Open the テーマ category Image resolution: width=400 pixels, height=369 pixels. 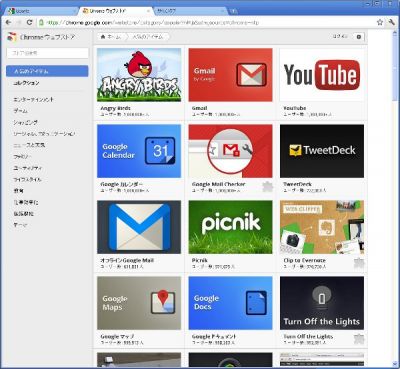click(20, 225)
